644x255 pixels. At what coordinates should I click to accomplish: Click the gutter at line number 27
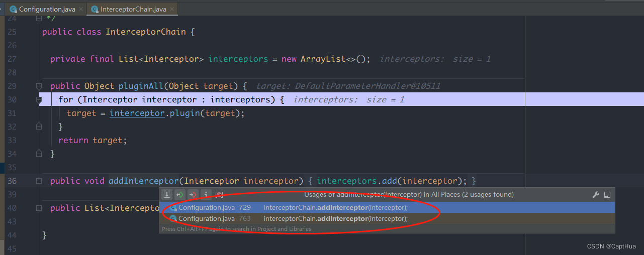(12, 59)
